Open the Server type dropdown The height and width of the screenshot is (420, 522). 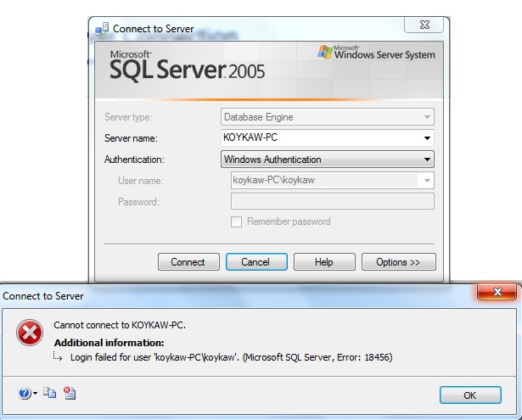click(328, 117)
